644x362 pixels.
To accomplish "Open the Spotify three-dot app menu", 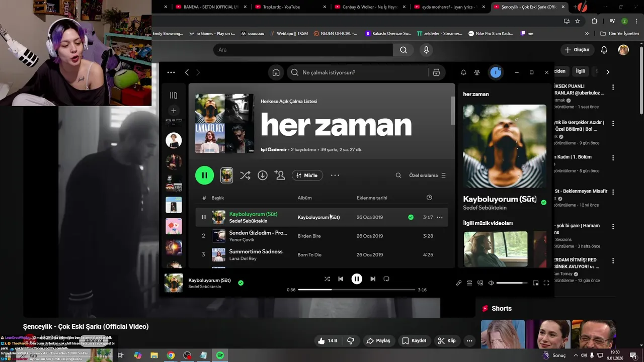I will [x=171, y=72].
